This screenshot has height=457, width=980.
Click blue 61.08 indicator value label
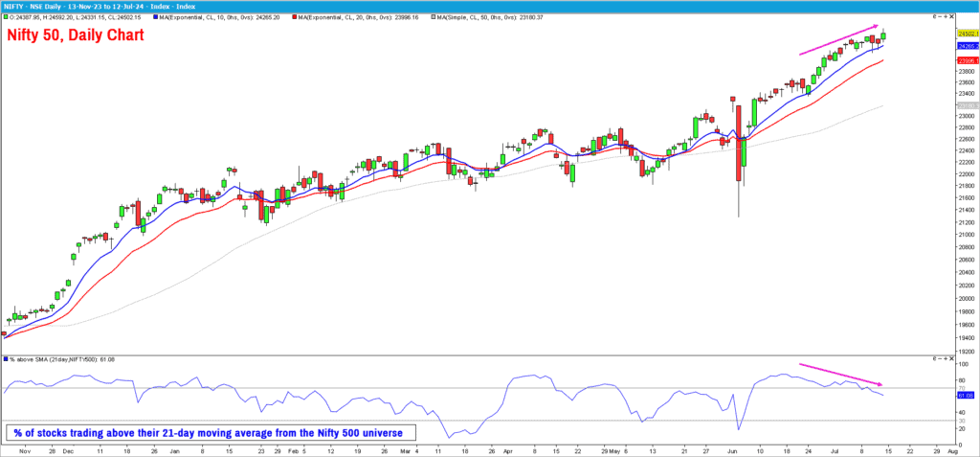click(966, 395)
